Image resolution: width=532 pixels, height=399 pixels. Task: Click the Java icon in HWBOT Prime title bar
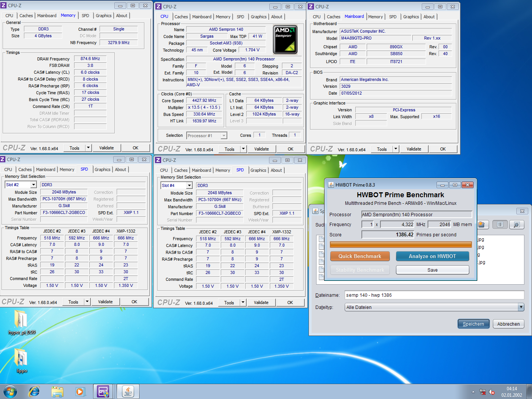pyautogui.click(x=331, y=185)
